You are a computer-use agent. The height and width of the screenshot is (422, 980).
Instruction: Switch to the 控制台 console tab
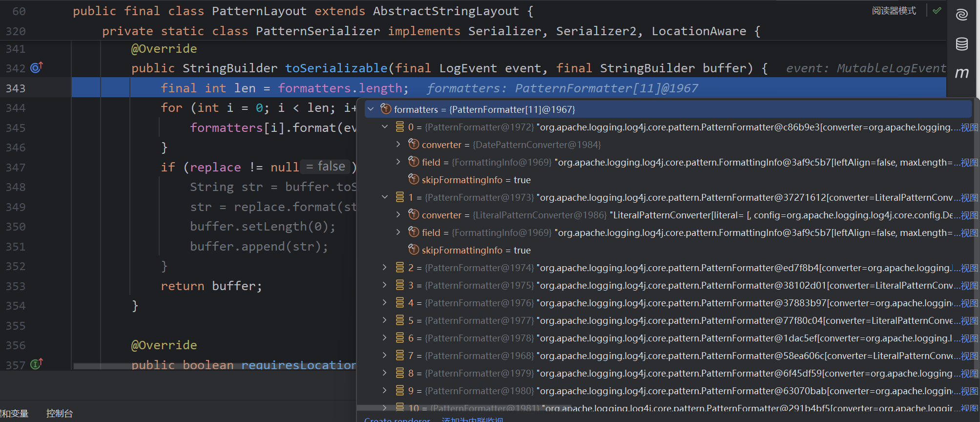60,413
